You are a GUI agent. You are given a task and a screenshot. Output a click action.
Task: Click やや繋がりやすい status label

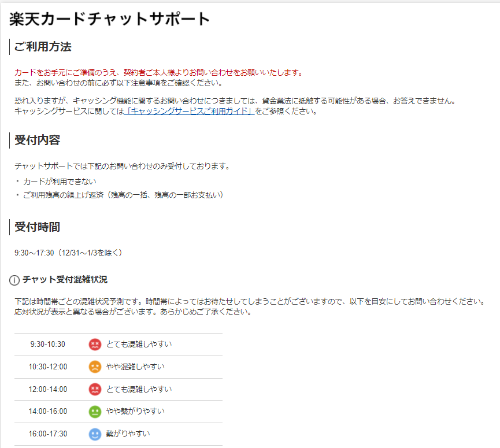[x=135, y=412]
